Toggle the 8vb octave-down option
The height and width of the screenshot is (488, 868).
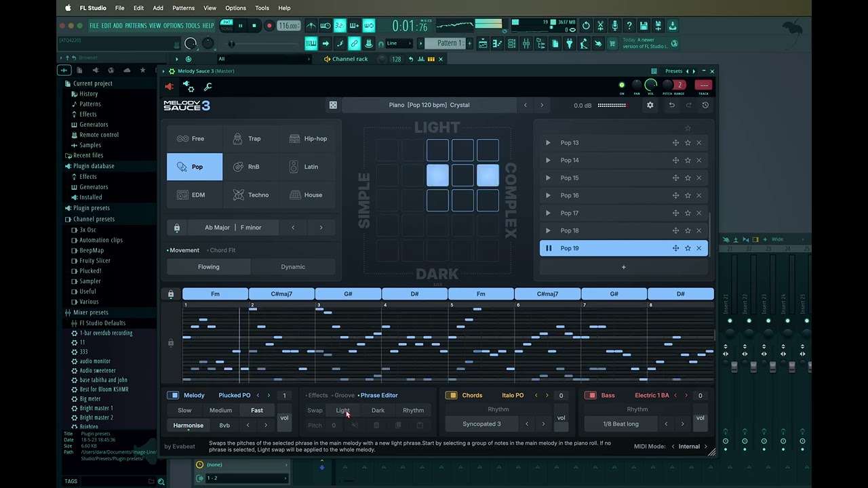click(x=224, y=425)
